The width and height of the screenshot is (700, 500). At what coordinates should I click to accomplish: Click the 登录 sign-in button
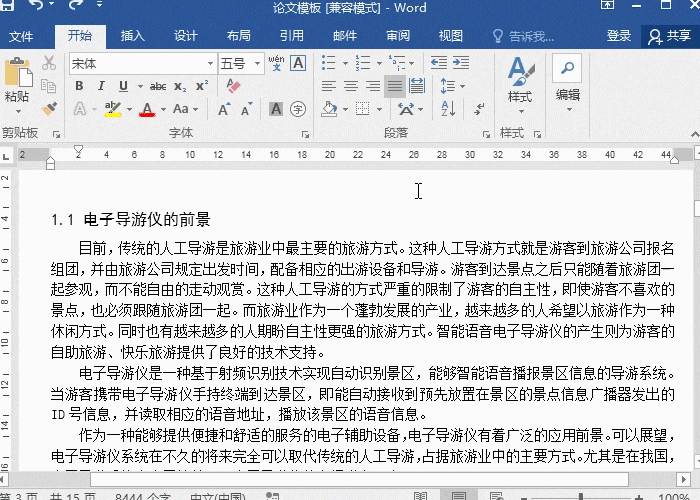(619, 36)
